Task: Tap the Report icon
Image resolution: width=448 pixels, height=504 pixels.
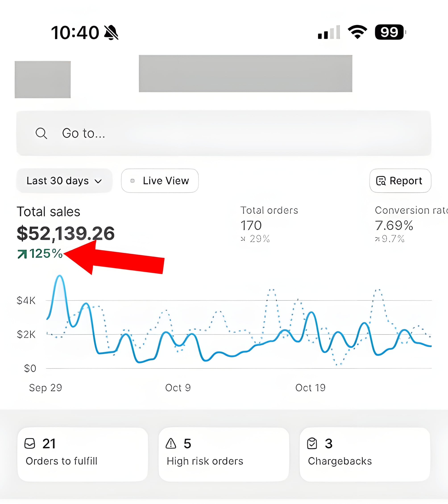Action: (x=381, y=181)
